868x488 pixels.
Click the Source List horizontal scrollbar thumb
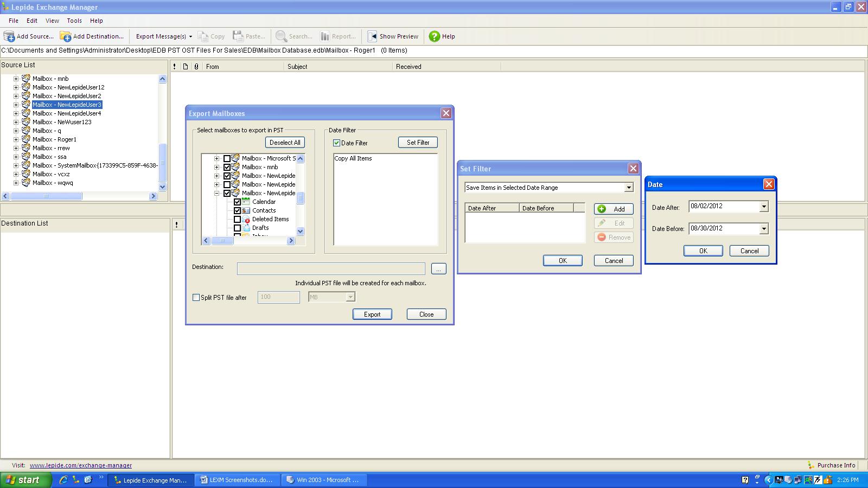pos(46,196)
